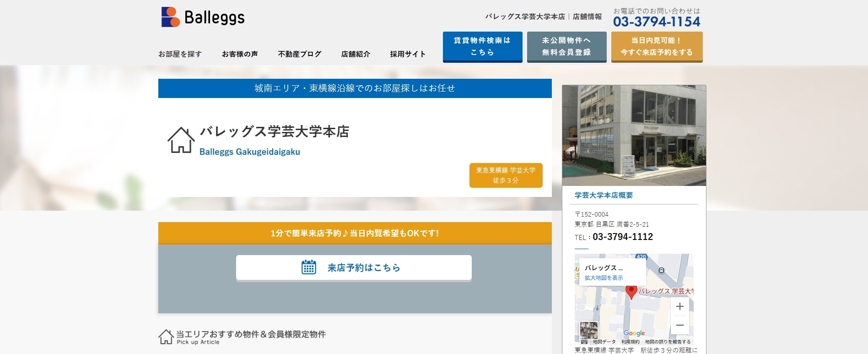Click the store phone number 03-3794-1112
868x354 pixels.
tap(623, 237)
